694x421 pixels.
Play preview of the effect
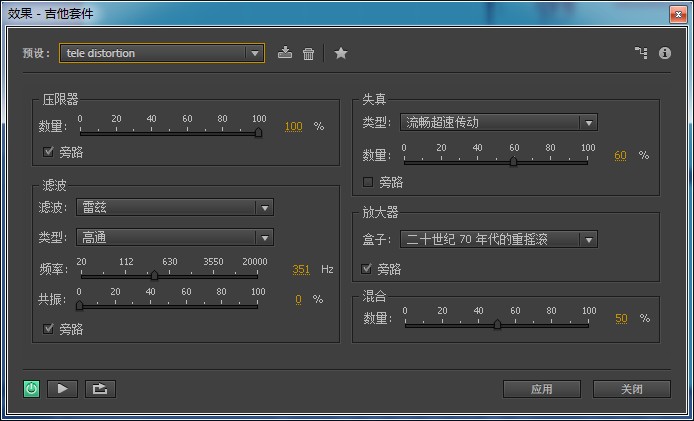click(62, 389)
